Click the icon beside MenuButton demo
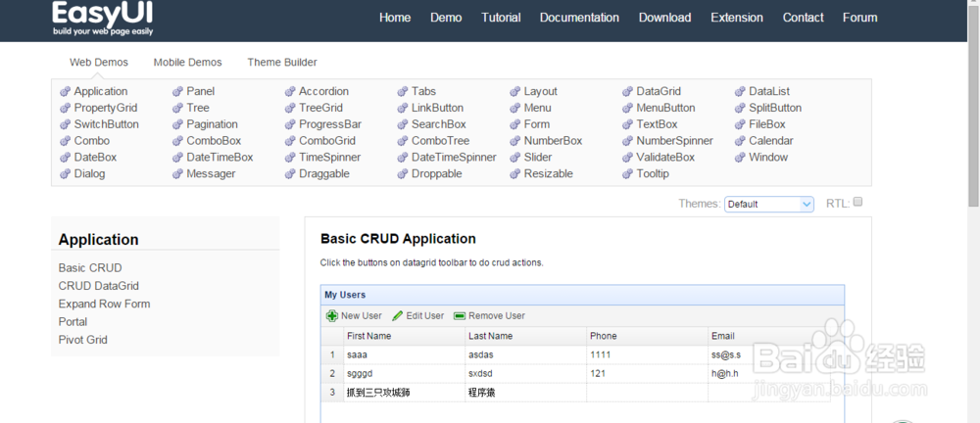This screenshot has width=980, height=423. click(627, 108)
